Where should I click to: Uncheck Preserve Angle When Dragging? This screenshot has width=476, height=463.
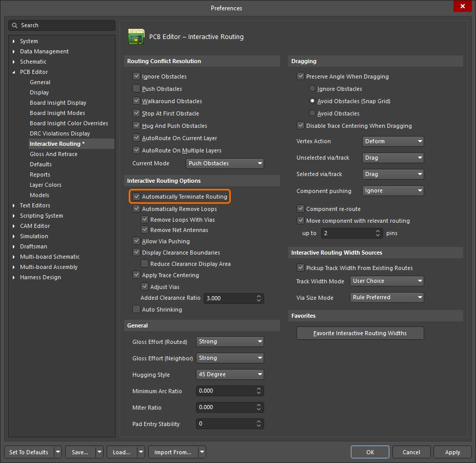(301, 76)
